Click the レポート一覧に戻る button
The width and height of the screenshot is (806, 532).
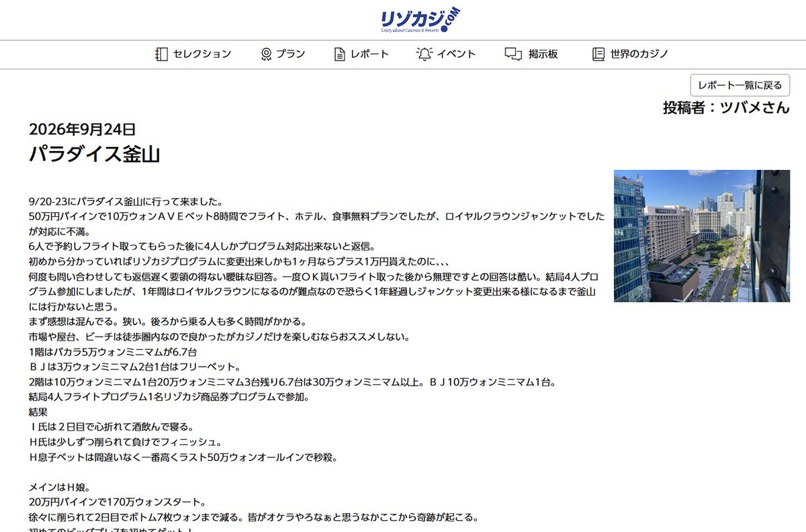coord(740,85)
